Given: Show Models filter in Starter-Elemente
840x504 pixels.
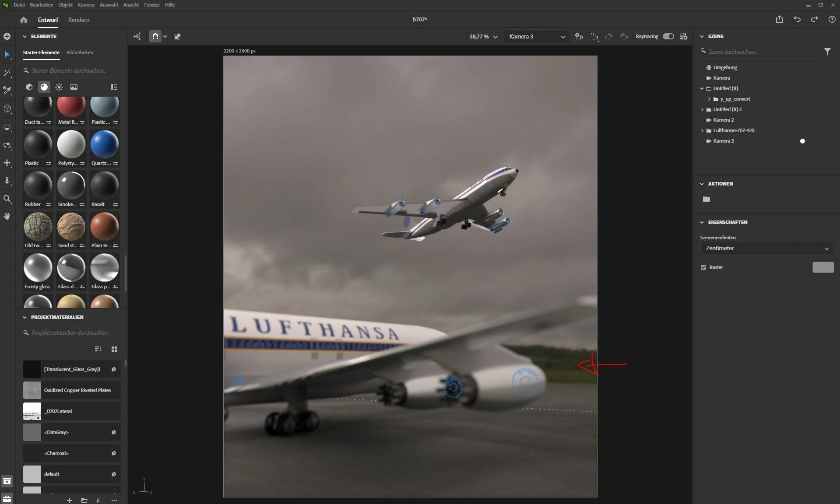Looking at the screenshot, I should [29, 87].
